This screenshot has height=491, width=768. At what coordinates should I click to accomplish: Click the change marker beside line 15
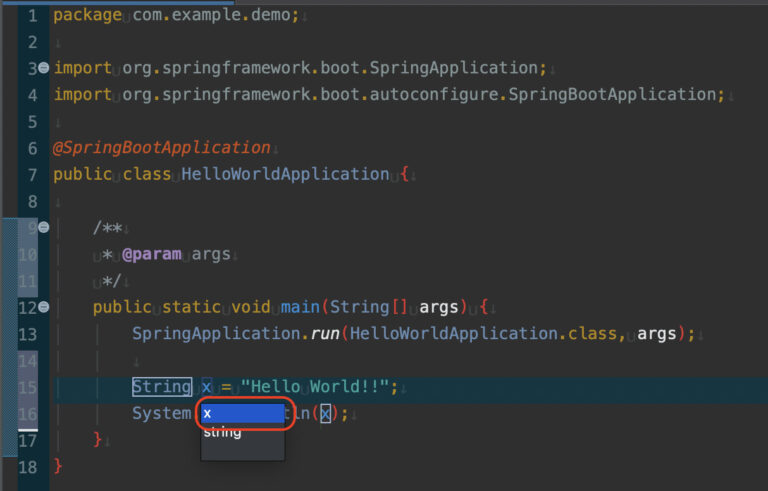pyautogui.click(x=8, y=387)
